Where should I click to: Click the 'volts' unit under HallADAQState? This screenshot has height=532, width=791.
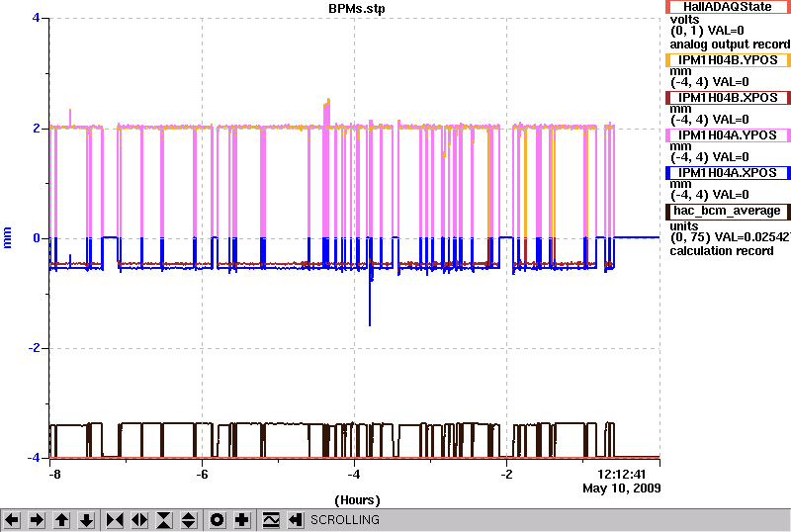coord(684,20)
